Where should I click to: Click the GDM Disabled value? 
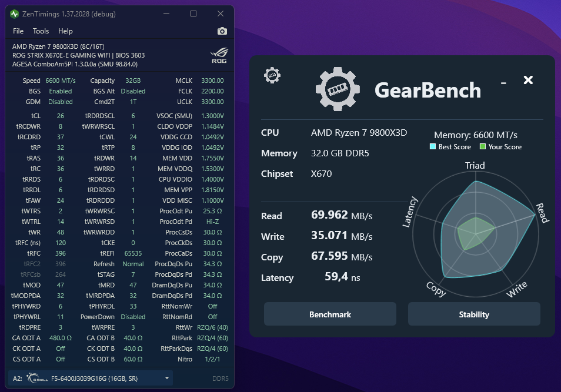(x=61, y=102)
